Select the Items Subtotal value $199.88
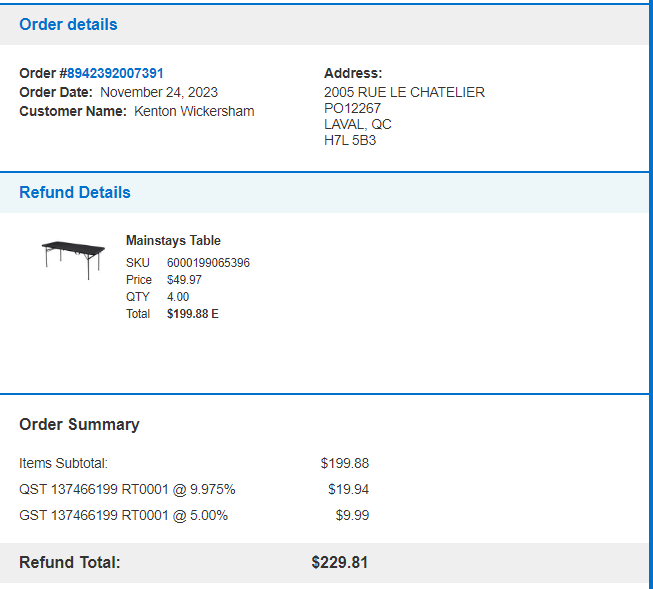The height and width of the screenshot is (589, 653). (345, 463)
